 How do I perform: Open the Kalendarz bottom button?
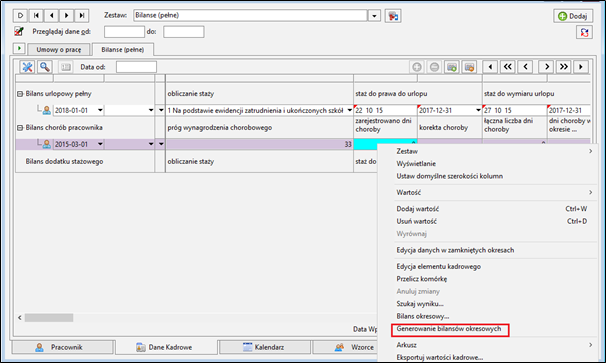click(265, 347)
